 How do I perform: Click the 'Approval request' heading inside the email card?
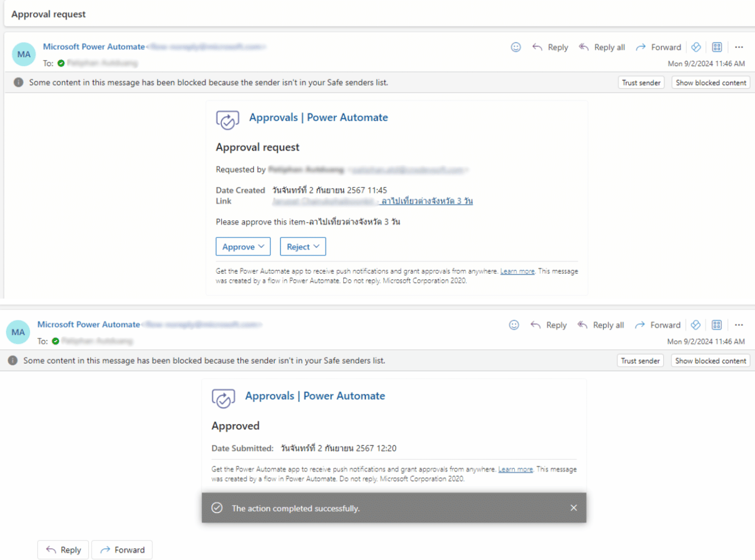[258, 147]
